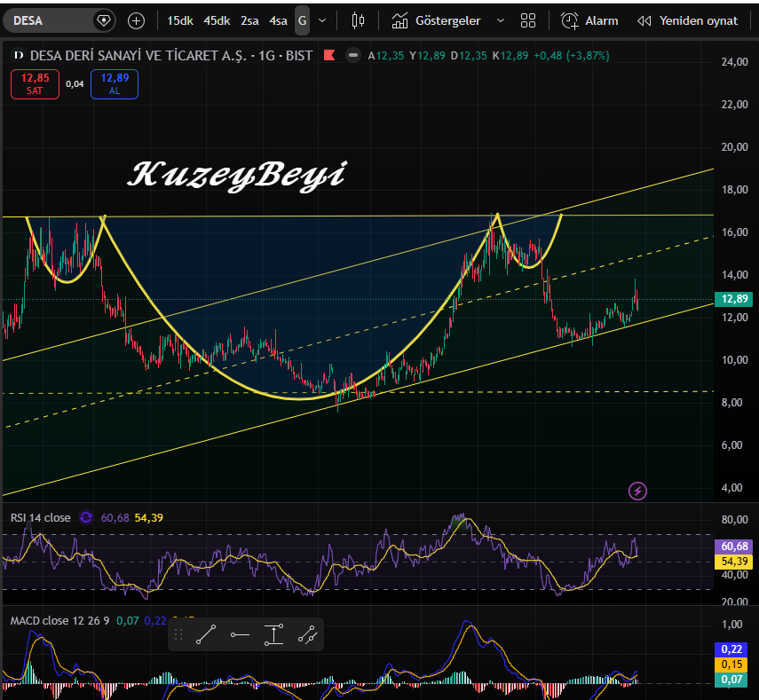Click the red flag icon beside BIST
The height and width of the screenshot is (700, 759).
click(x=329, y=55)
